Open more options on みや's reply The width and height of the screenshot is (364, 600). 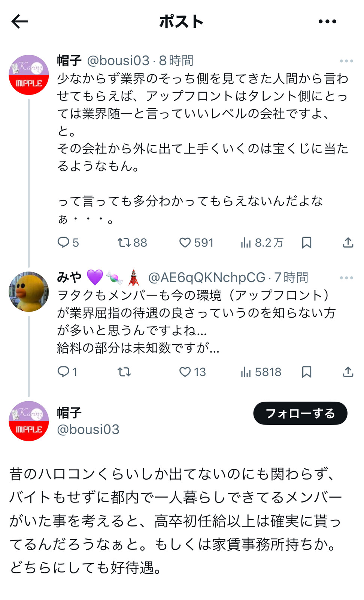(346, 278)
